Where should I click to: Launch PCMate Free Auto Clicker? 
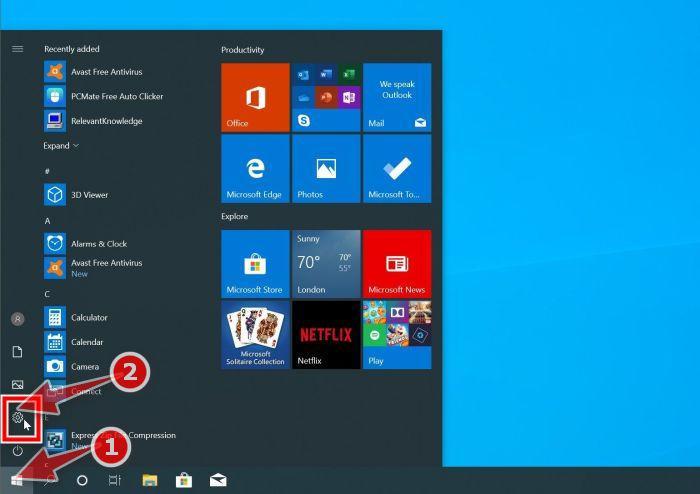click(104, 96)
